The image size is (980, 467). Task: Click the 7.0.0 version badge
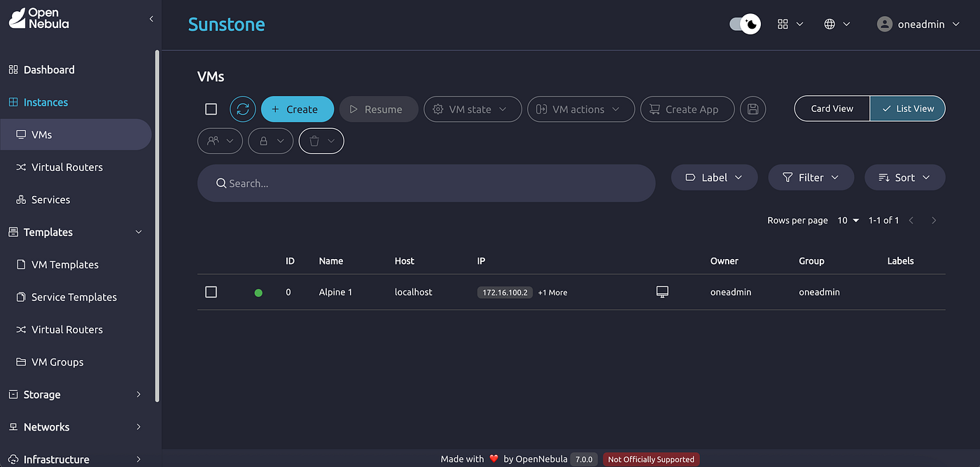coord(584,459)
